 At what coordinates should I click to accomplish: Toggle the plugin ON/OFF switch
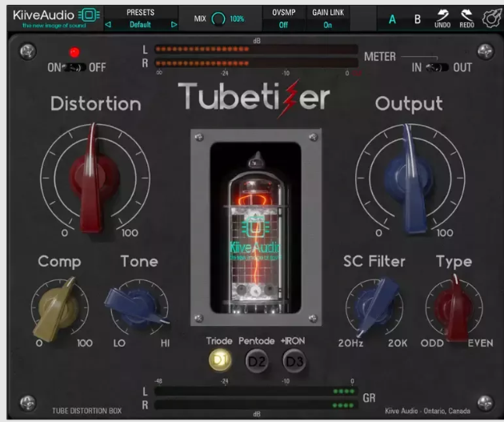75,67
